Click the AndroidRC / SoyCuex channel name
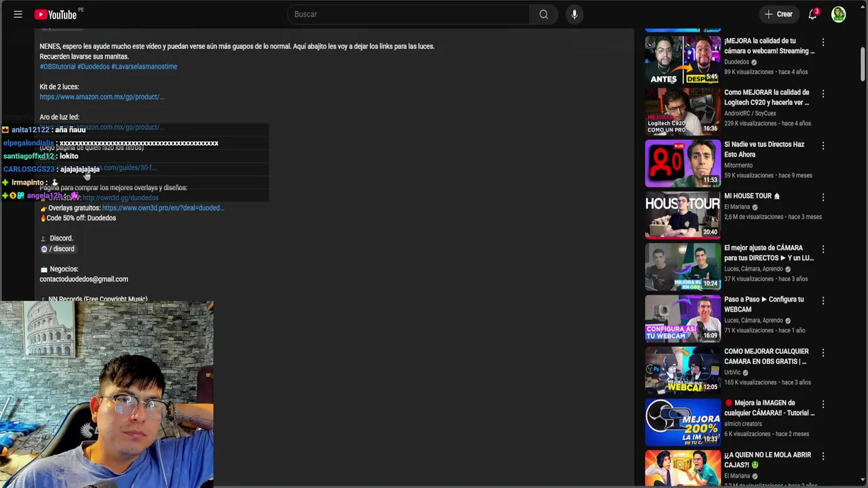868x488 pixels. tap(750, 114)
